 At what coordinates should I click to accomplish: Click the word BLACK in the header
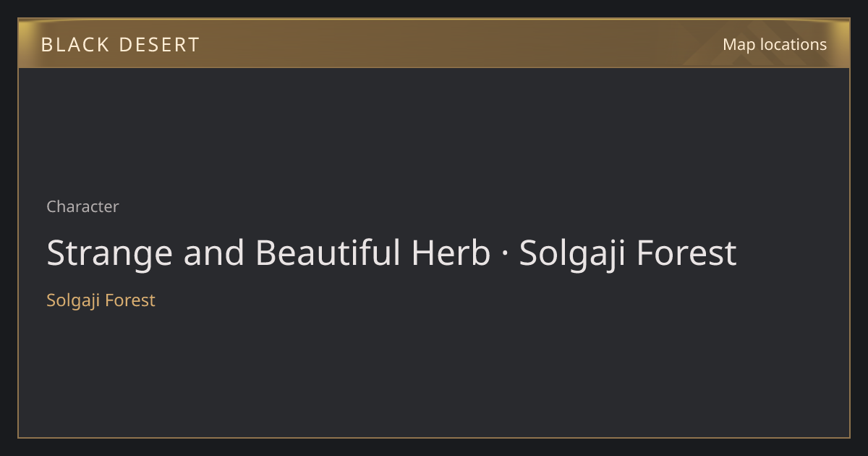(x=74, y=45)
